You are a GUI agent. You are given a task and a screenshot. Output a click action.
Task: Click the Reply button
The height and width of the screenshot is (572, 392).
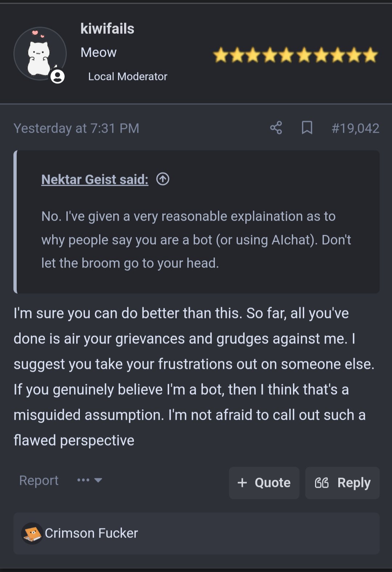click(342, 483)
